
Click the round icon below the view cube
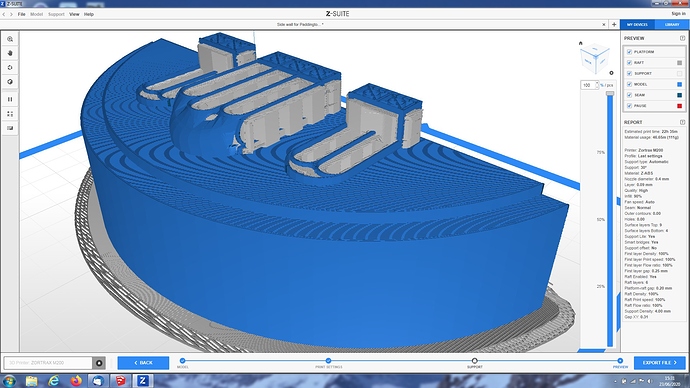tap(611, 73)
